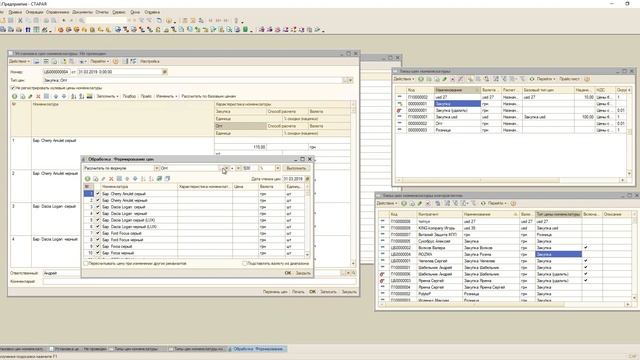
Task: Click the numeric value field in Формирование цен
Action: tap(250, 168)
